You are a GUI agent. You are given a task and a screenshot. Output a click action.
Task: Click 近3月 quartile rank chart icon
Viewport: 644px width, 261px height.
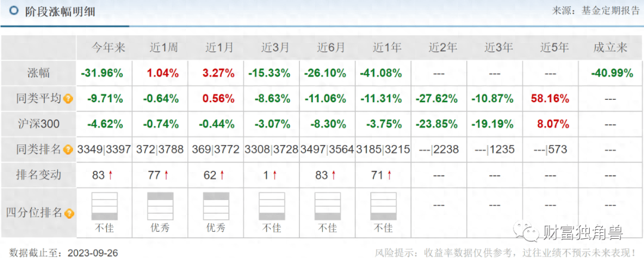[272, 206]
